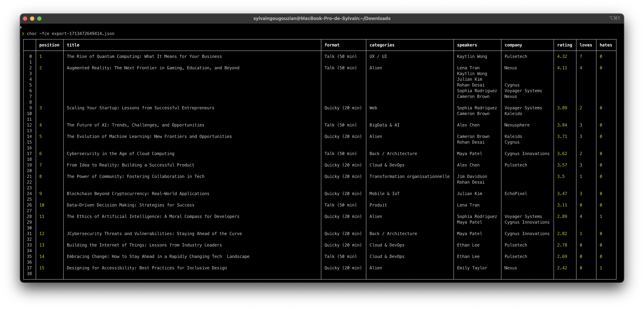Click the red close window button
644x309 pixels.
point(25,18)
